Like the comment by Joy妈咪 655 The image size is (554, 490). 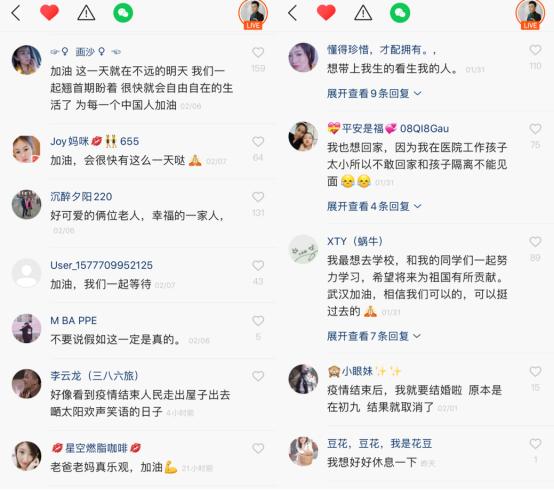258,142
